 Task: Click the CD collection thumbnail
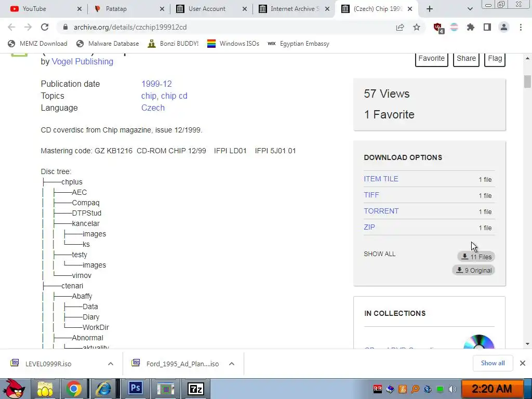(478, 342)
